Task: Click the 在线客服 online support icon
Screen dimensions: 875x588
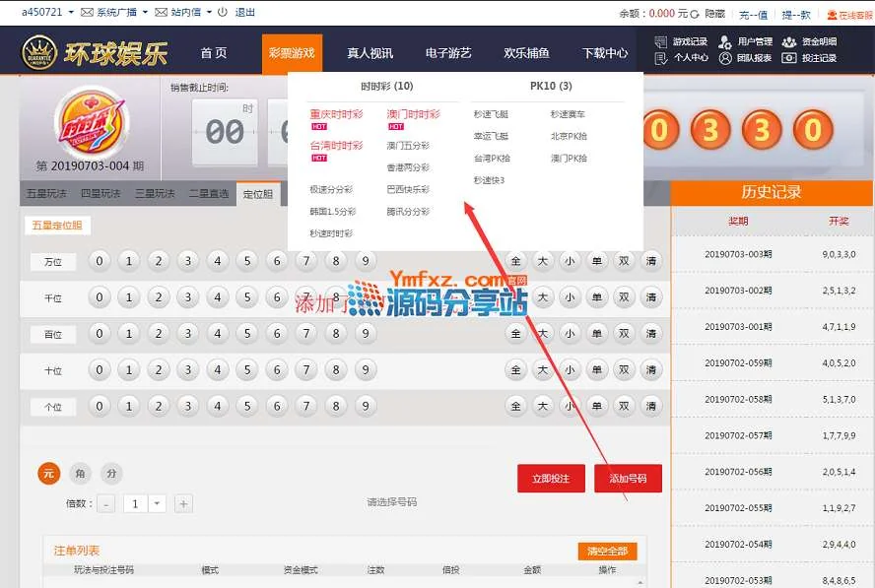Action: tap(832, 14)
